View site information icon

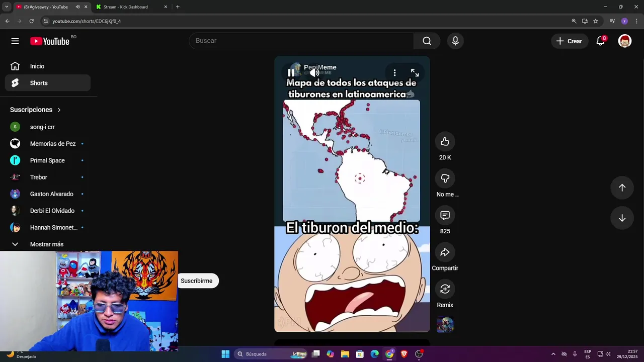click(46, 21)
